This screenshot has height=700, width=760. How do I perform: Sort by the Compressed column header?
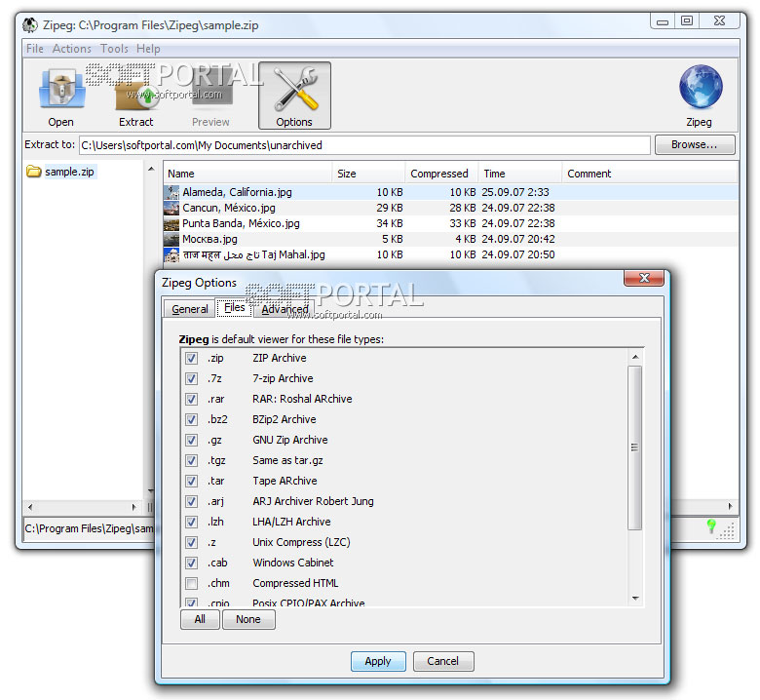(441, 174)
